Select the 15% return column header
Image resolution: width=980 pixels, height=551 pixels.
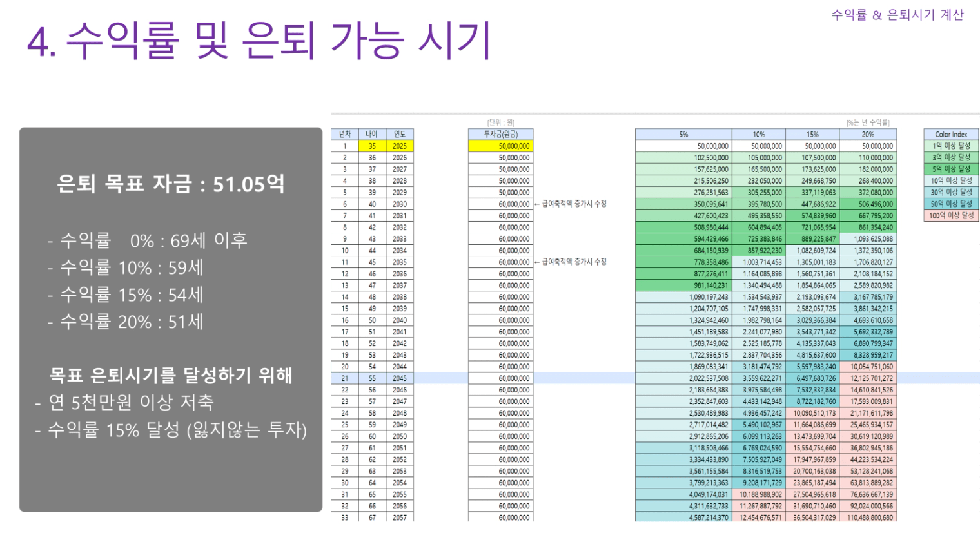[812, 134]
